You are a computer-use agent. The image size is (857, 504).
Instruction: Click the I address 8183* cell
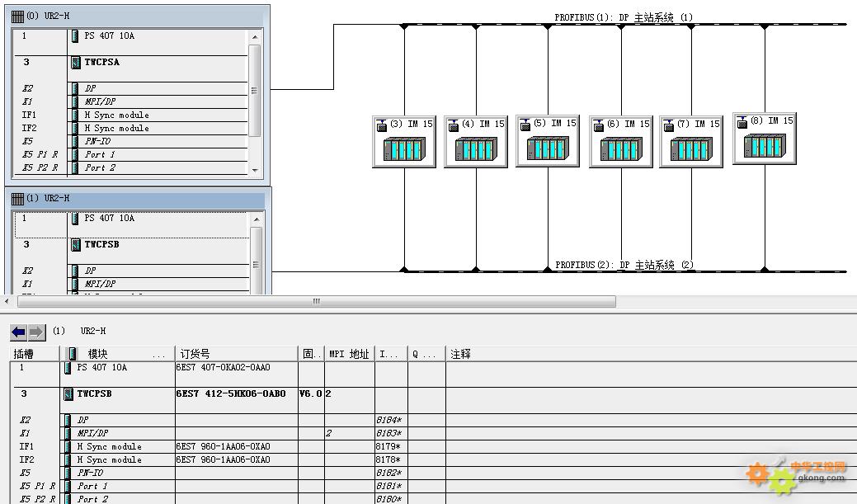[389, 433]
